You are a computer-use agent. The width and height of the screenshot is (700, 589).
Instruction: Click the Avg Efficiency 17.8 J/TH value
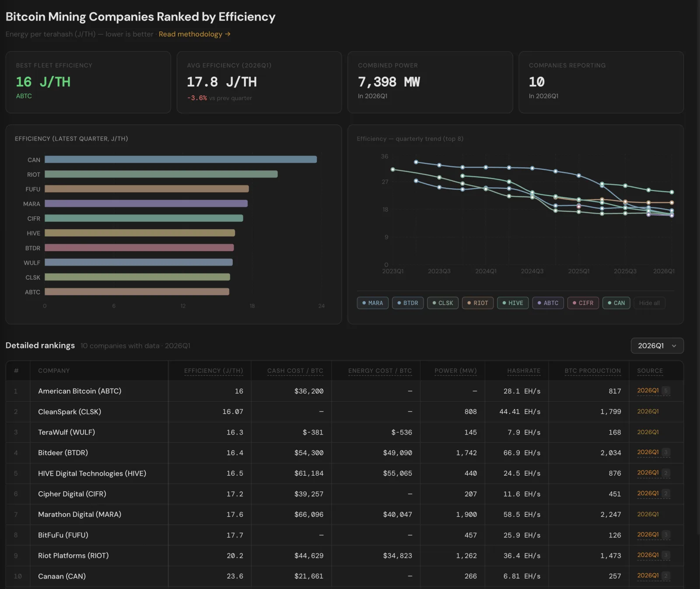(x=222, y=82)
